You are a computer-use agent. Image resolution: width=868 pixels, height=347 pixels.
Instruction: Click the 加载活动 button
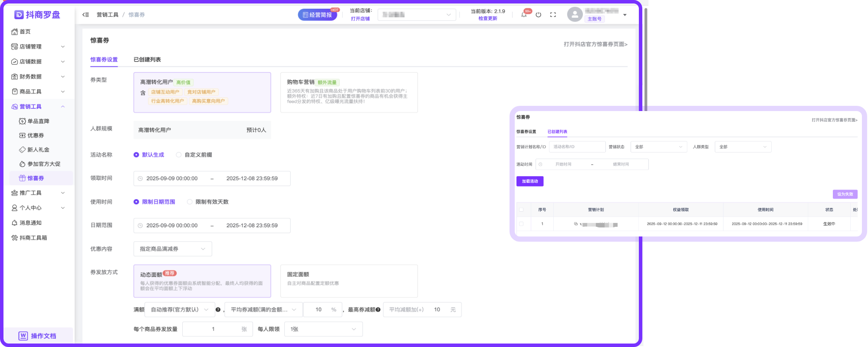(529, 181)
